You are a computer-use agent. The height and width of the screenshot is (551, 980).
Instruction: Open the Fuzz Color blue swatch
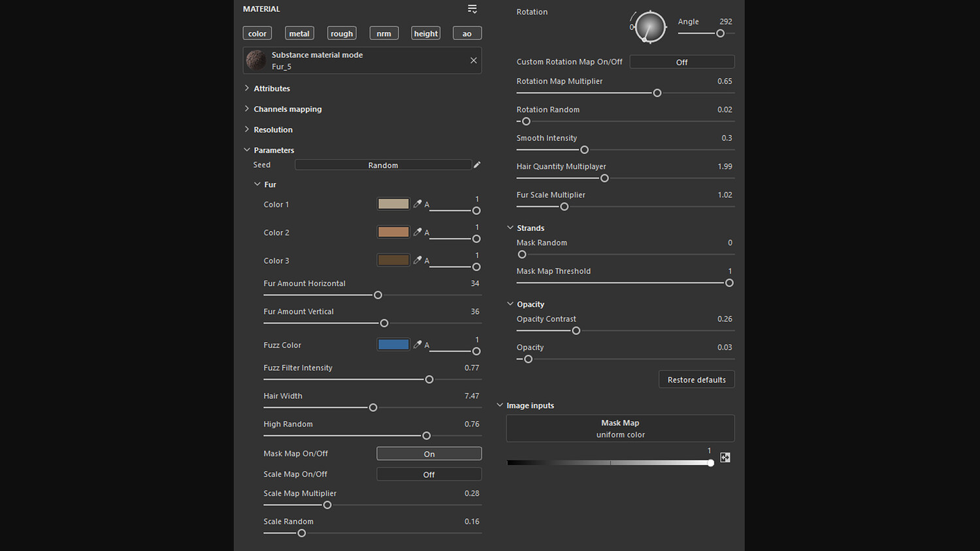point(393,344)
